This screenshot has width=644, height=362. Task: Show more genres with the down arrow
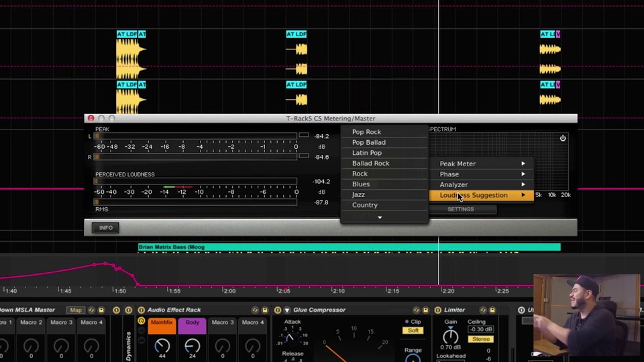(380, 217)
